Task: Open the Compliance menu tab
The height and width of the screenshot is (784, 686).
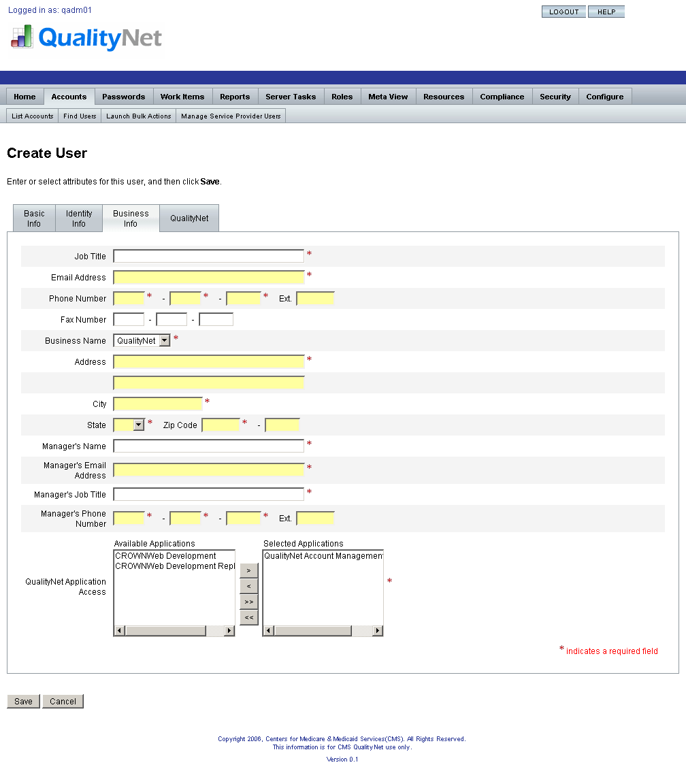Action: pos(502,97)
